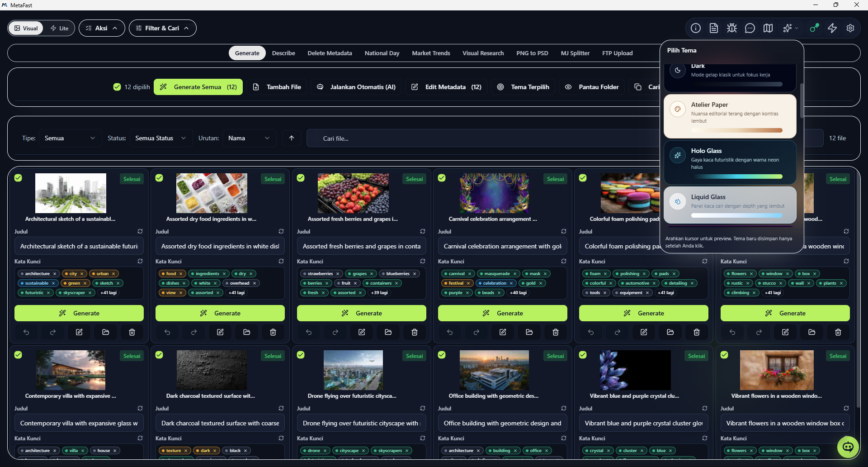Delete the Assorted dry food card
The height and width of the screenshot is (467, 868).
(273, 332)
